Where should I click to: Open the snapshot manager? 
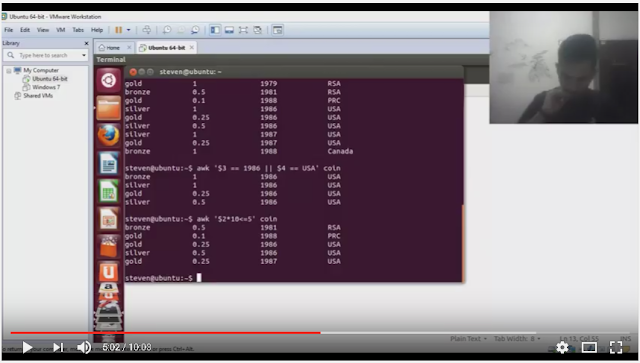pyautogui.click(x=195, y=30)
